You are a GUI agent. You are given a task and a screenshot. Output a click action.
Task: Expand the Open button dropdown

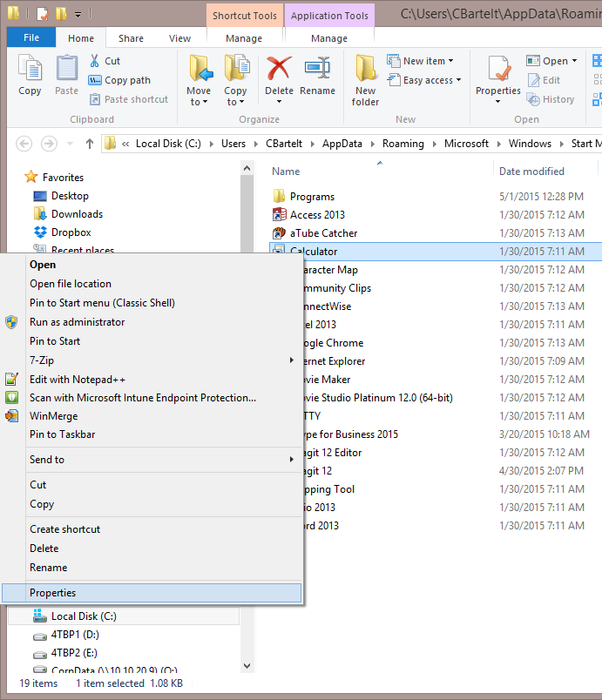click(574, 61)
